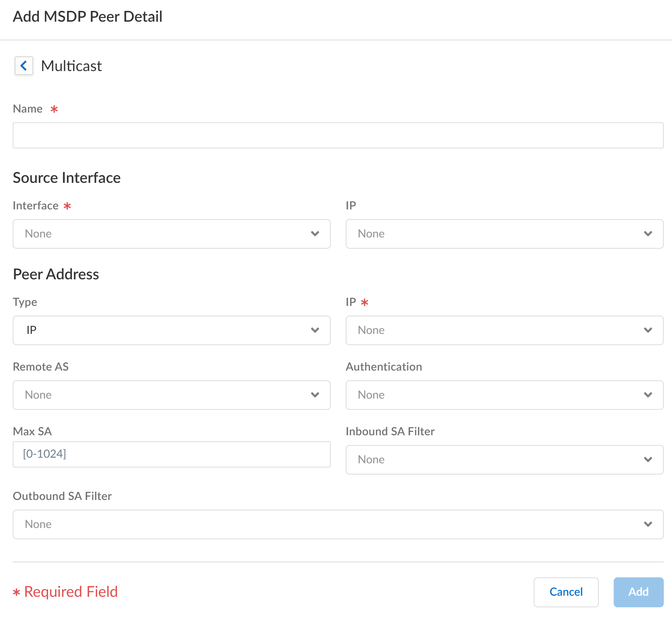The width and height of the screenshot is (672, 617).
Task: Click chevron arrow in Source Interface IP field
Action: [648, 234]
